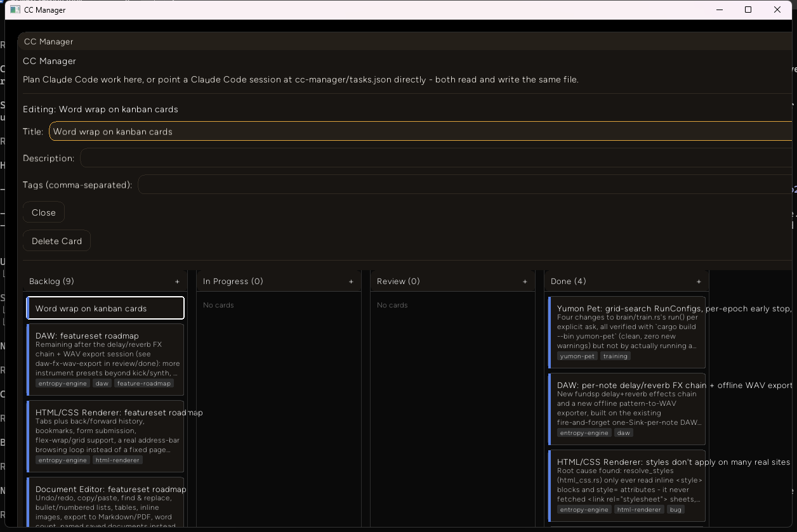The image size is (797, 532).
Task: Add a card to In Progress column
Action: (x=351, y=282)
